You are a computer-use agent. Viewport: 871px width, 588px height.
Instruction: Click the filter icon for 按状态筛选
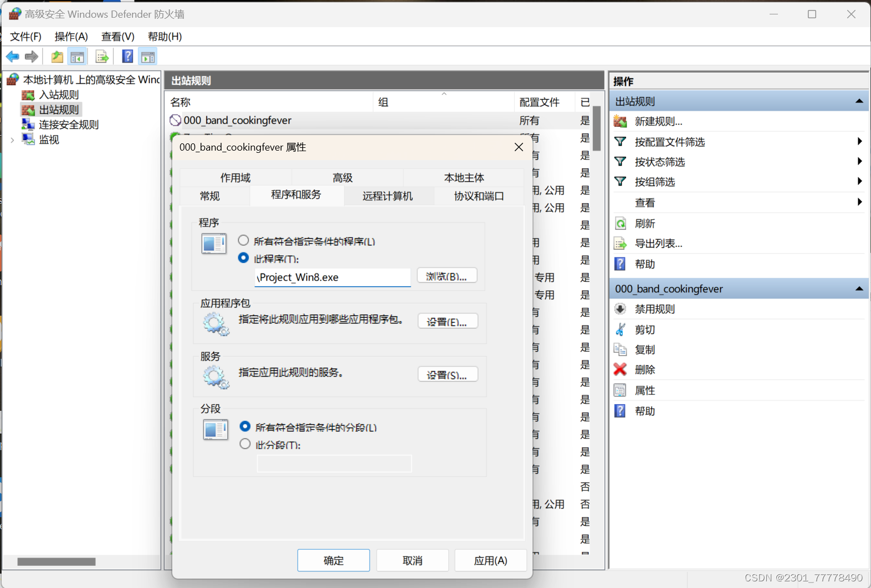click(x=621, y=162)
